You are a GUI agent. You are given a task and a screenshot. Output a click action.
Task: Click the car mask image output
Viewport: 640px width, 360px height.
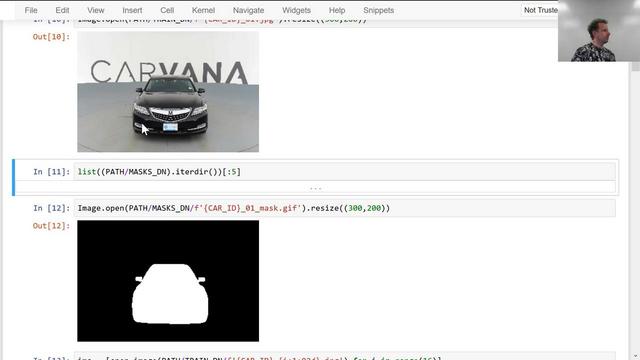[168, 281]
